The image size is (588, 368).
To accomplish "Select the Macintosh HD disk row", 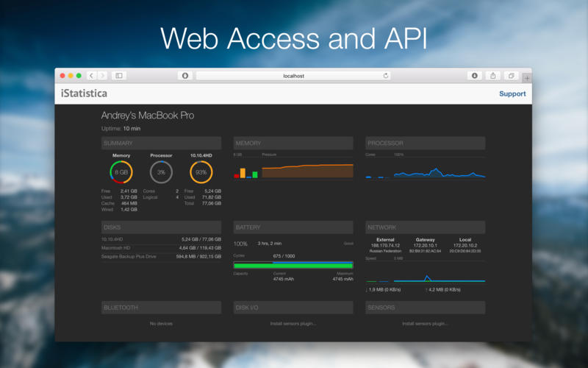I will (161, 248).
